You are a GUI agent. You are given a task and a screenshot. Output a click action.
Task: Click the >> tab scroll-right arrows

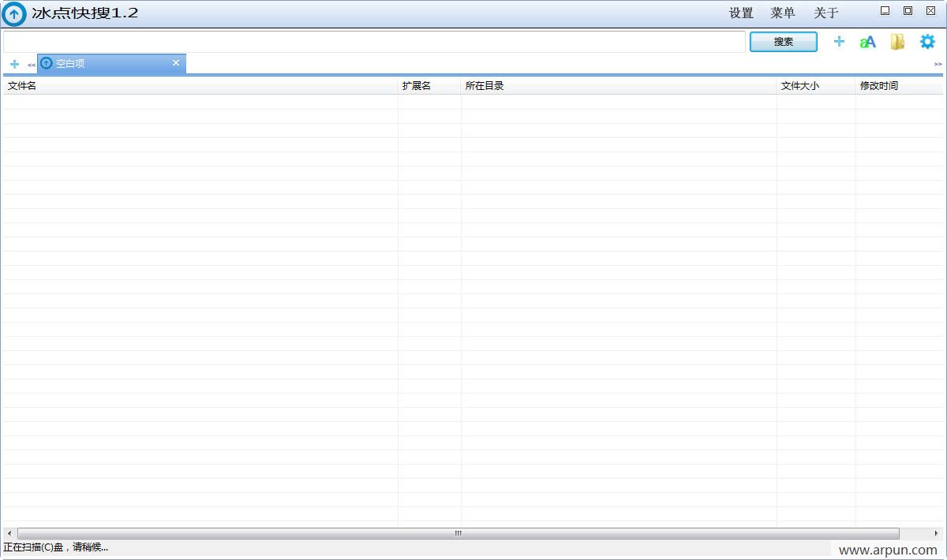point(938,64)
